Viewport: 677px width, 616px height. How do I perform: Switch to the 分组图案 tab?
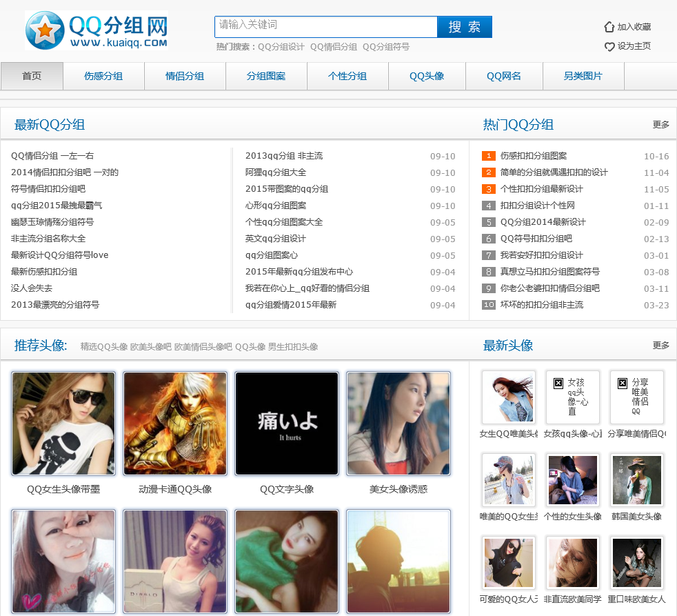click(266, 76)
